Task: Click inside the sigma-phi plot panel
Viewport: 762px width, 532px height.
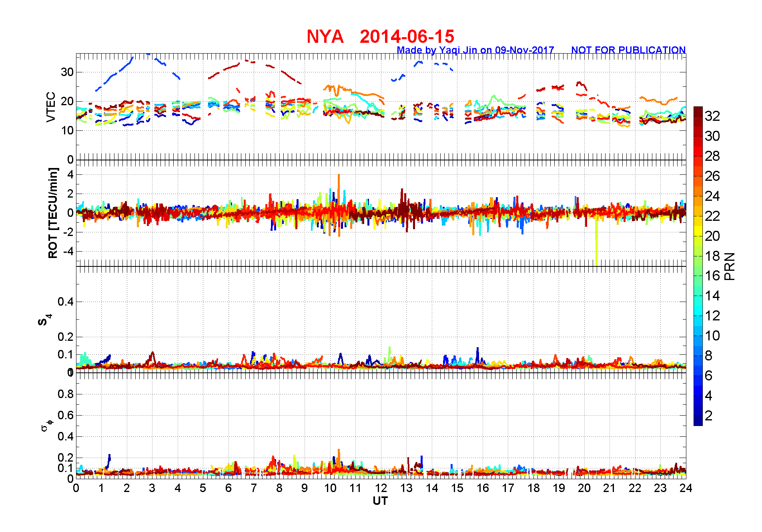Action: (381, 426)
